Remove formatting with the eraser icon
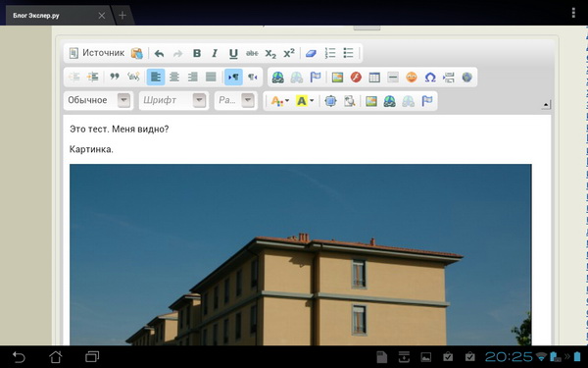 coord(311,53)
